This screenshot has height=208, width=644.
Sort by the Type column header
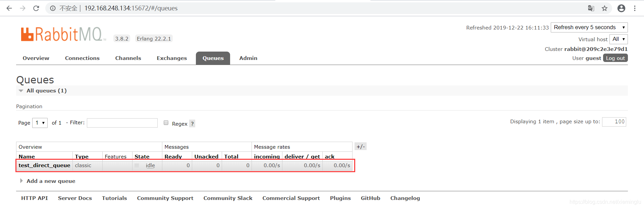82,156
